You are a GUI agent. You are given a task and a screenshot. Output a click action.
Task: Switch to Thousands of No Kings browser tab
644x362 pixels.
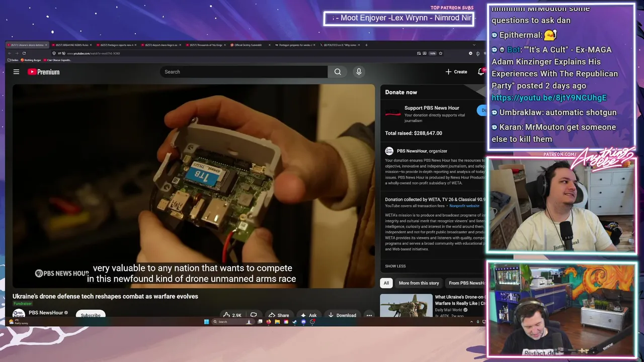click(206, 45)
